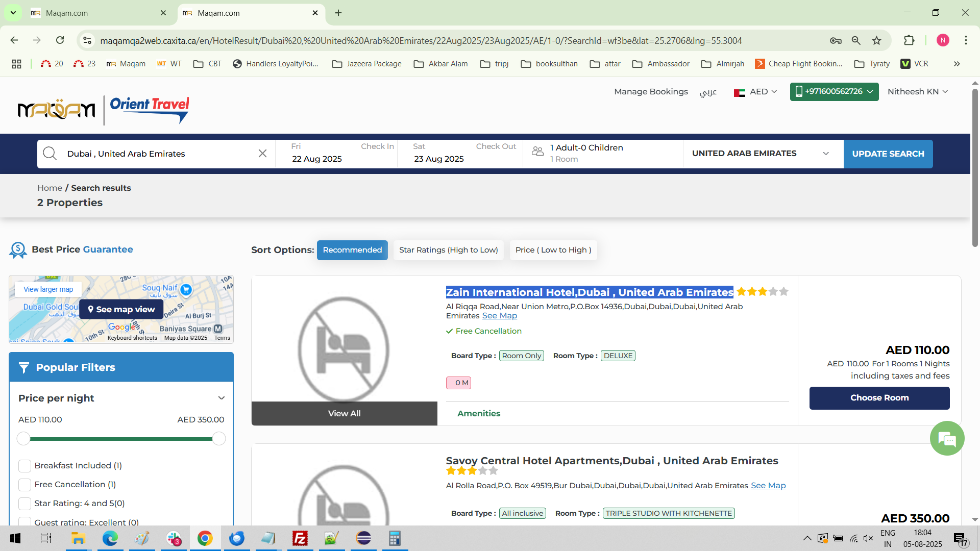Click the Best Price Guarantee badge icon
The width and height of the screenshot is (980, 551).
18,250
